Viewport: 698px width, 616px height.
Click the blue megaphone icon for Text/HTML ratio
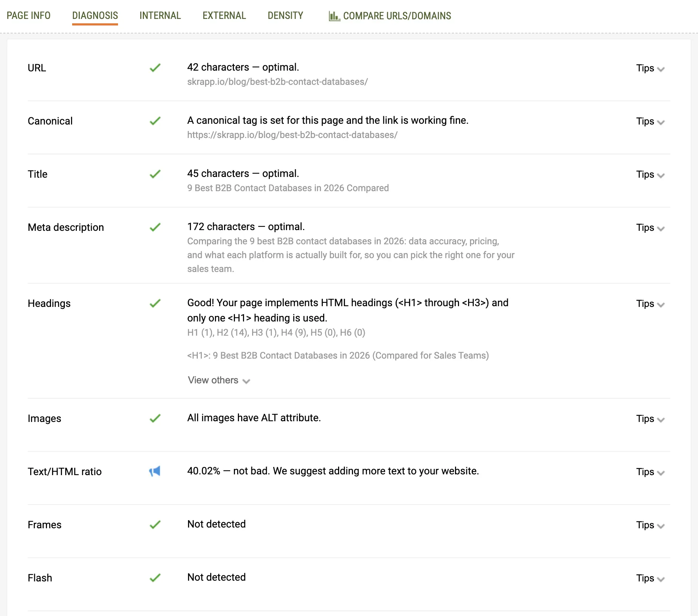click(155, 471)
